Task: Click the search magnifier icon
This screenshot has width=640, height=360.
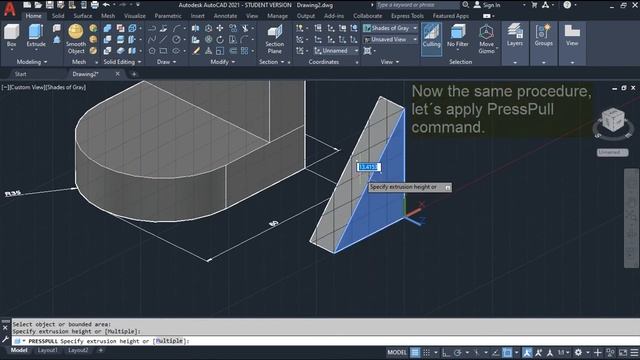Action: (466, 5)
